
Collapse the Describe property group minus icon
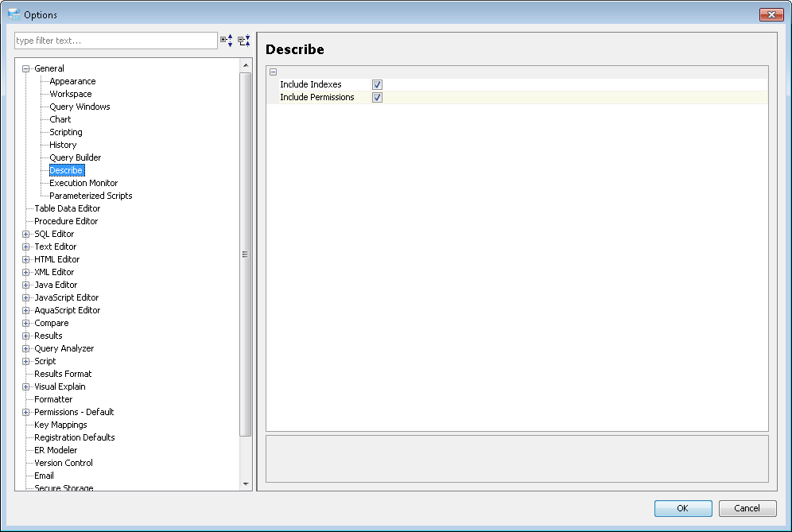coord(274,72)
